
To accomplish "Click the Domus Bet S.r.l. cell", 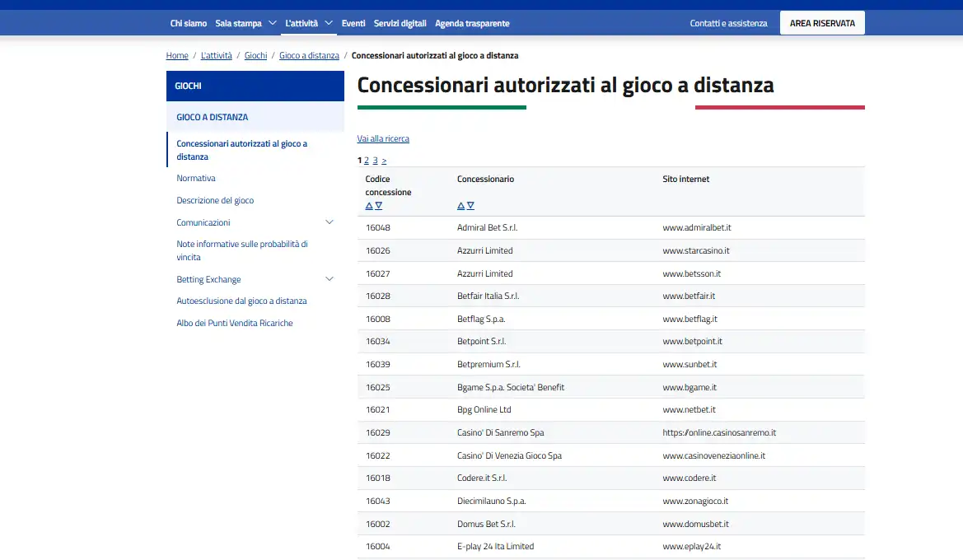I will click(486, 525).
